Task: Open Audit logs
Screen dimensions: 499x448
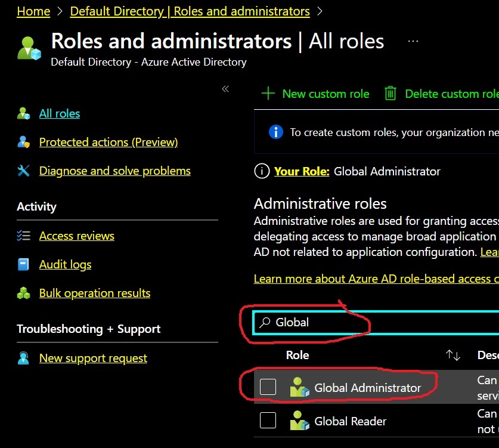Action: tap(65, 265)
